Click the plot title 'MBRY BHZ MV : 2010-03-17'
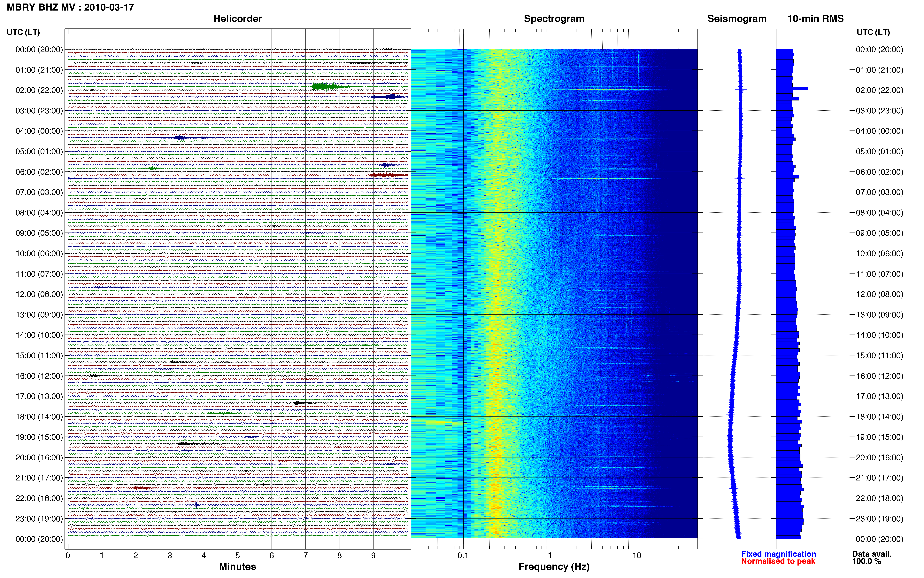This screenshot has height=578, width=924. [x=70, y=7]
